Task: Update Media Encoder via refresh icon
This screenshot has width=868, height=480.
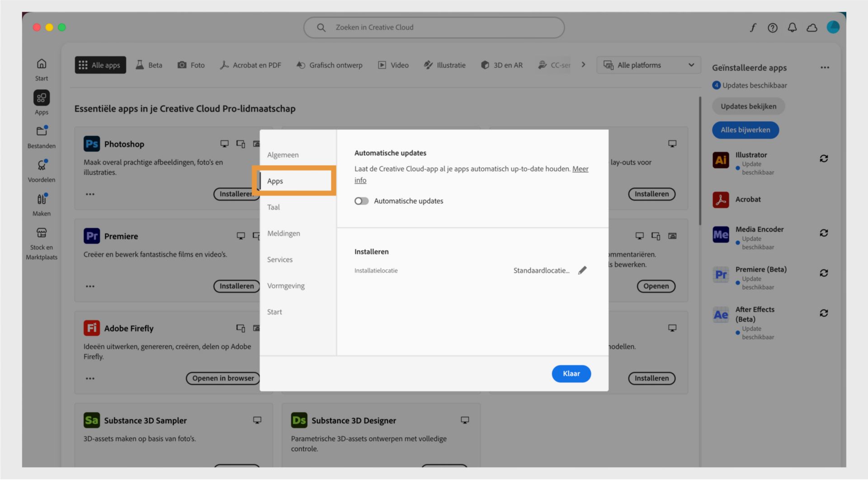Action: coord(824,233)
